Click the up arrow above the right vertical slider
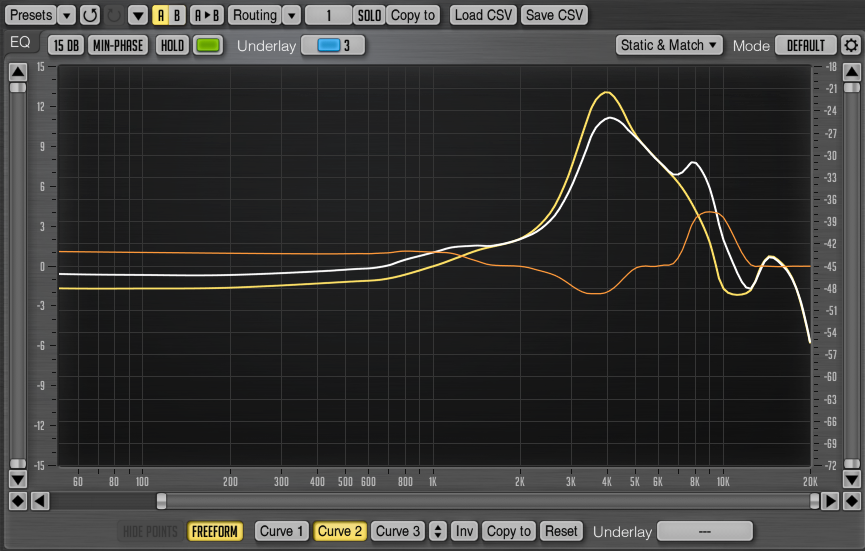This screenshot has width=865, height=551. [x=850, y=73]
